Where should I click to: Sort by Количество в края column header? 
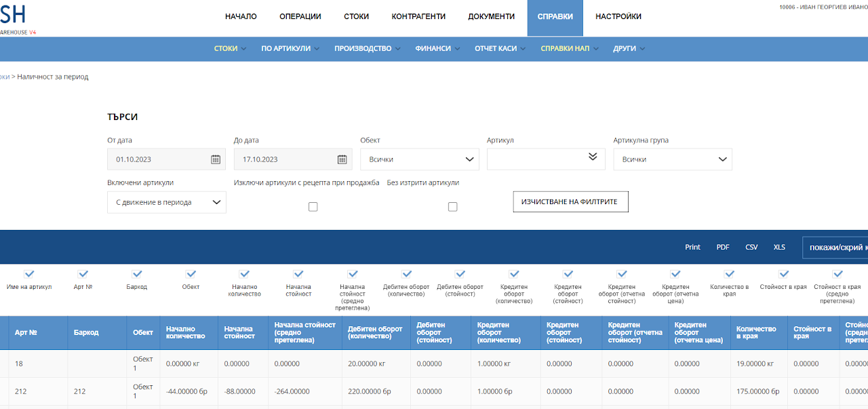(x=759, y=333)
